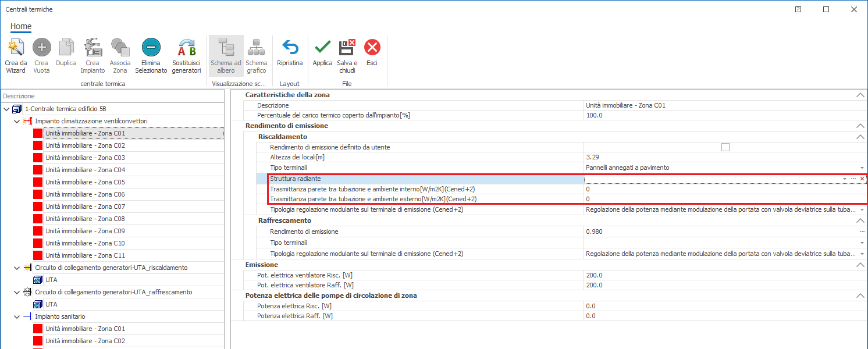Select Unità immobiliare - Zona C05 in the tree

pos(85,182)
